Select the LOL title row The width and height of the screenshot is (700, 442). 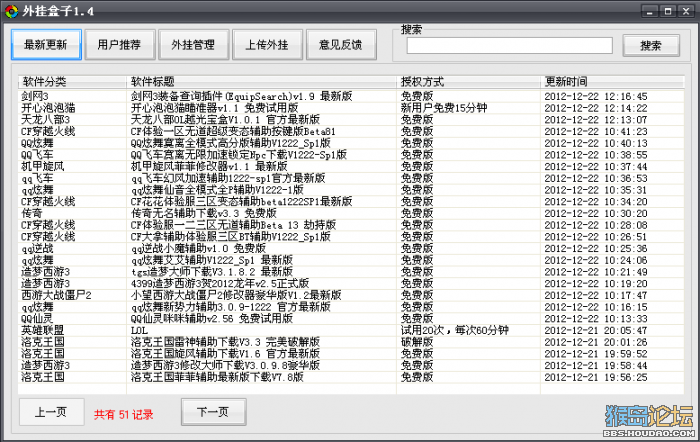[351, 330]
